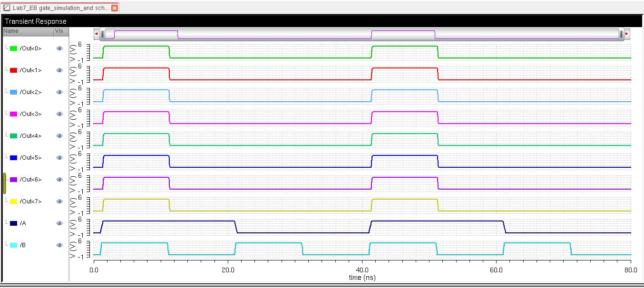Click the 60.0 tick on time axis
The height and width of the screenshot is (288, 644).
point(497,269)
